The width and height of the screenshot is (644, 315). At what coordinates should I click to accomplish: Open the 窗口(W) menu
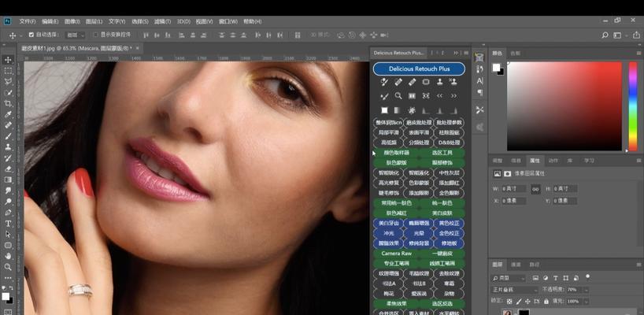coord(228,21)
